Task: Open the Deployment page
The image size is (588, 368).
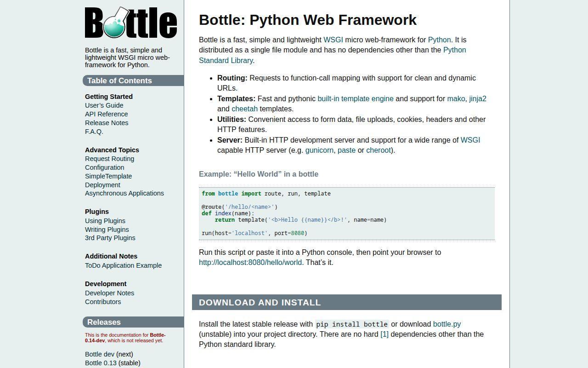Action: tap(102, 185)
